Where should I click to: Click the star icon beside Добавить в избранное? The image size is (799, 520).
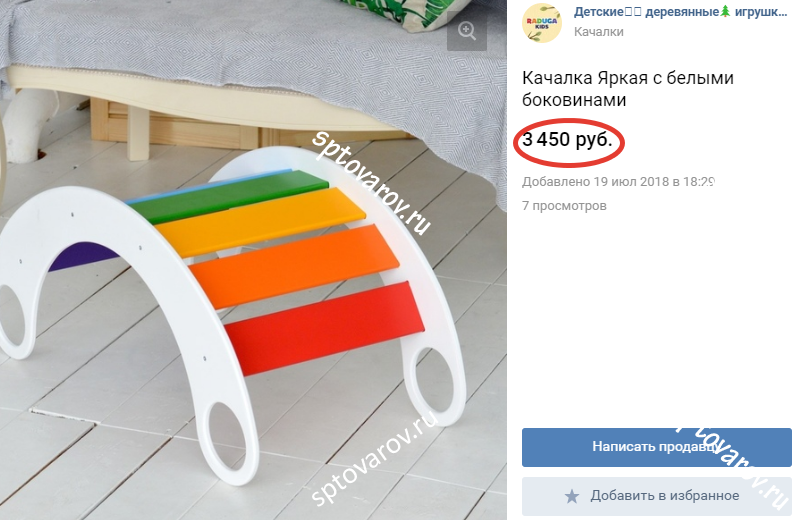[572, 496]
